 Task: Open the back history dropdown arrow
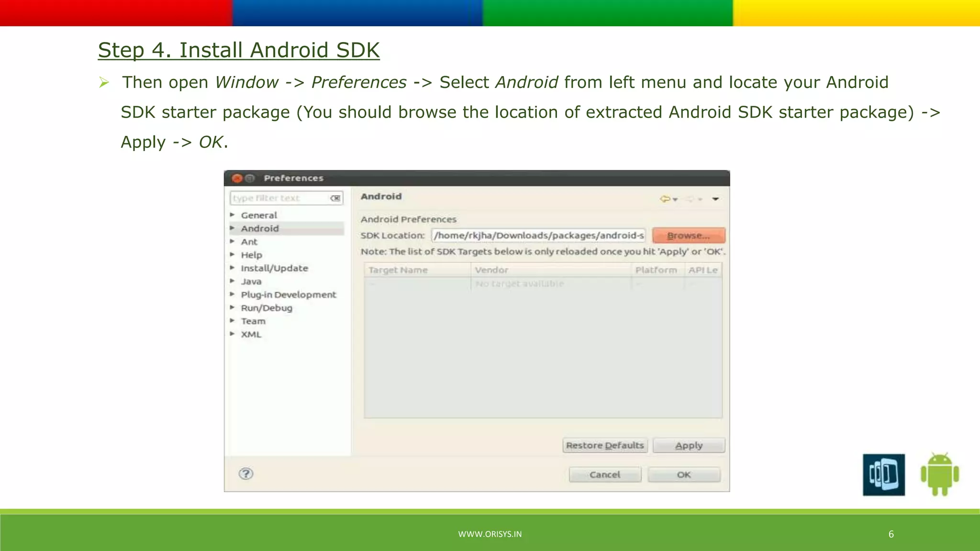pyautogui.click(x=675, y=199)
